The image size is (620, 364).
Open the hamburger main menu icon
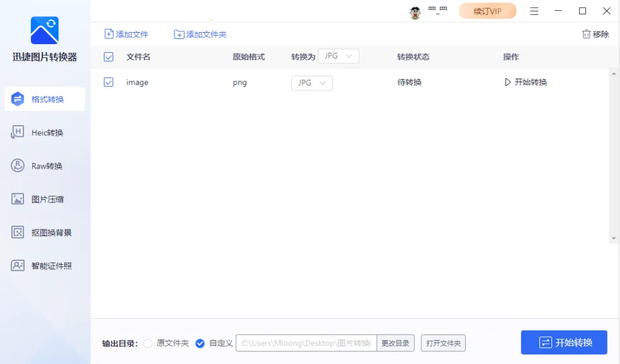point(534,11)
